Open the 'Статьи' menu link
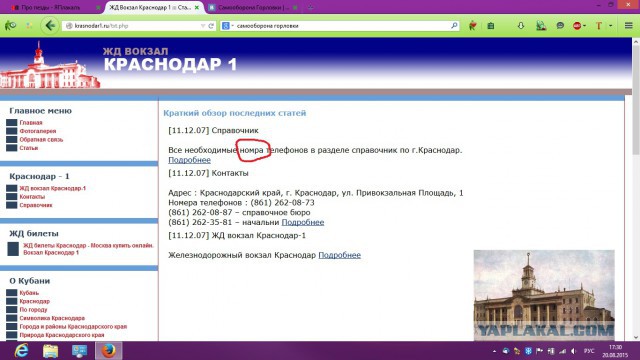The width and height of the screenshot is (640, 360). click(29, 148)
